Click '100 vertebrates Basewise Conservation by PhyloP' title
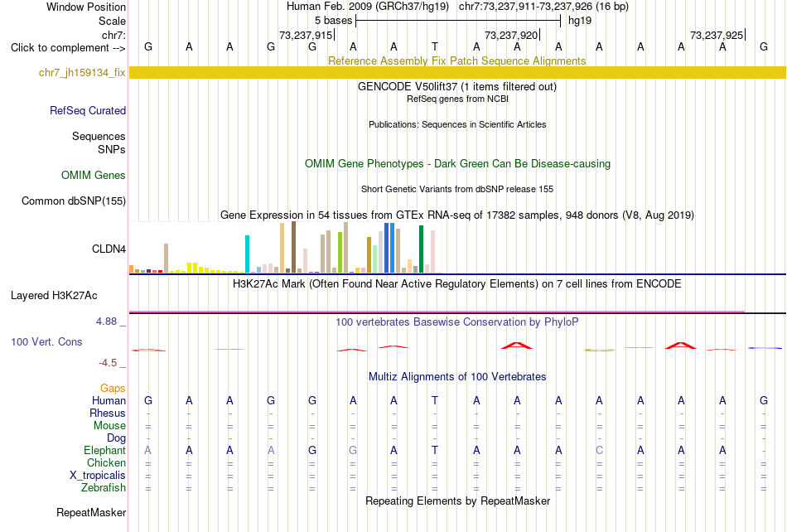787x532 pixels. tap(456, 322)
